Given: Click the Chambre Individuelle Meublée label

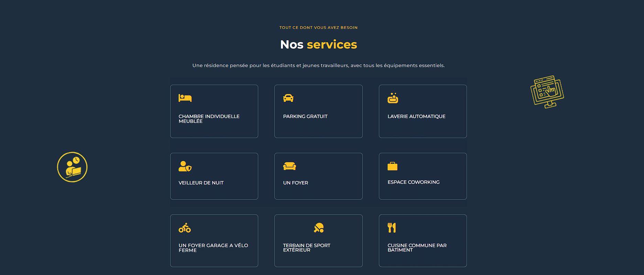Looking at the screenshot, I should [209, 119].
